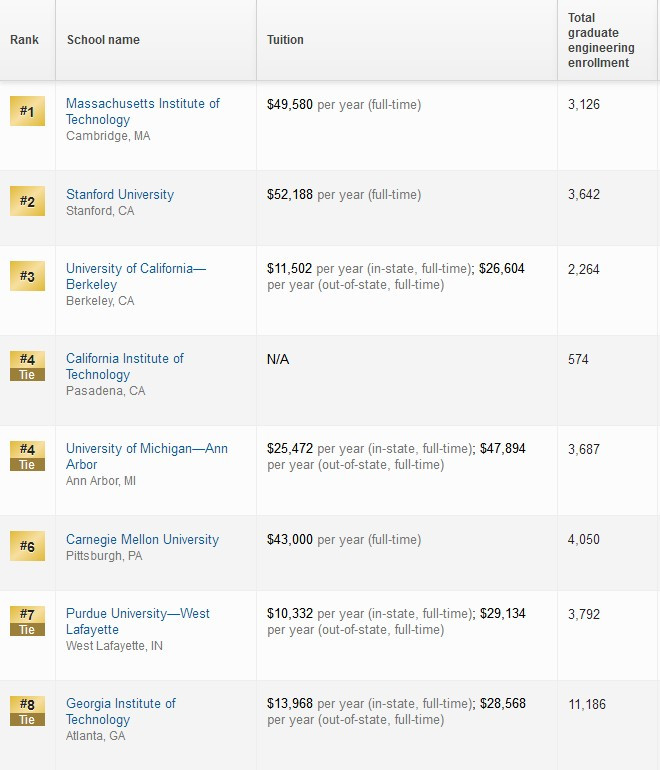Sort by the Rank column header
The image size is (660, 770).
pos(25,40)
